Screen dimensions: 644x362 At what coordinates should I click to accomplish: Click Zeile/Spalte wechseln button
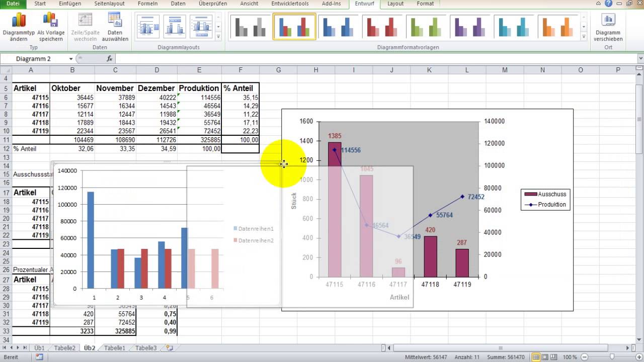pyautogui.click(x=85, y=28)
